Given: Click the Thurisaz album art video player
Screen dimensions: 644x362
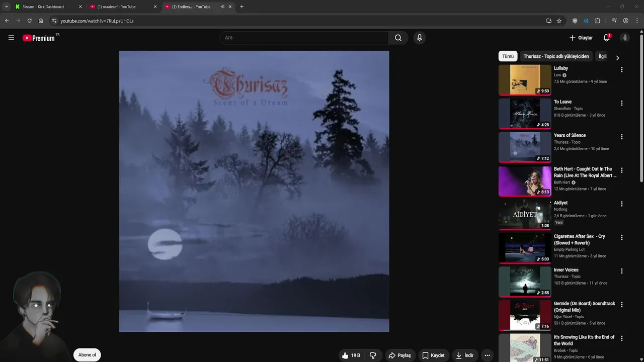Looking at the screenshot, I should pyautogui.click(x=254, y=191).
